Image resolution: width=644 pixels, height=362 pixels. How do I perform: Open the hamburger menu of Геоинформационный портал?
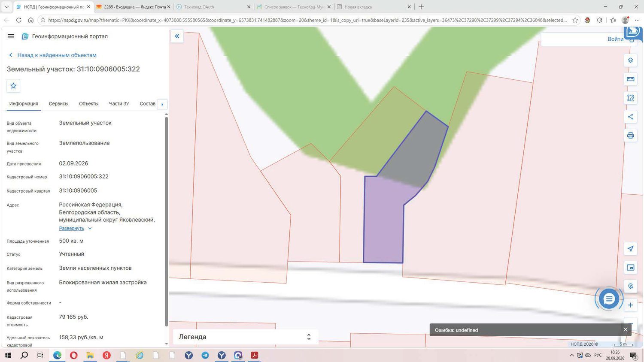(x=11, y=36)
